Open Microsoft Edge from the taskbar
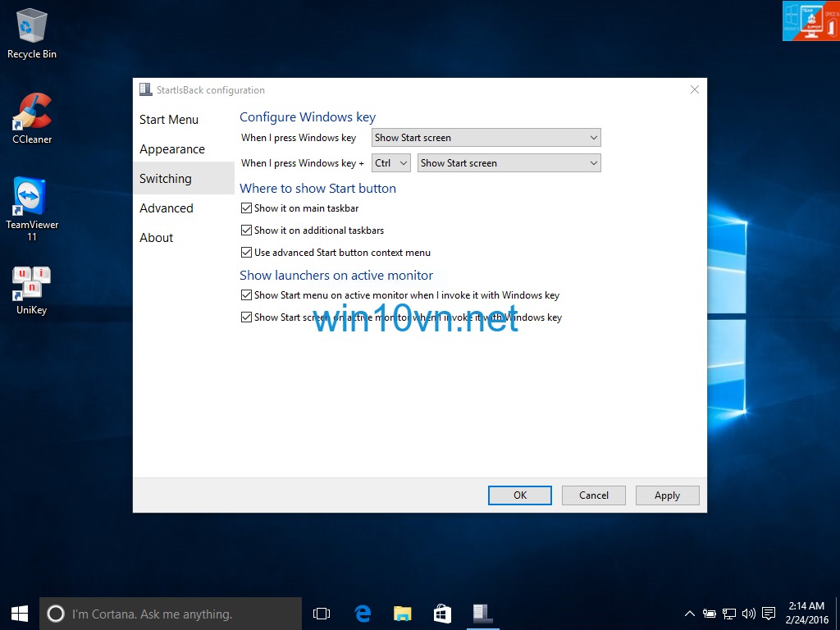 tap(362, 613)
